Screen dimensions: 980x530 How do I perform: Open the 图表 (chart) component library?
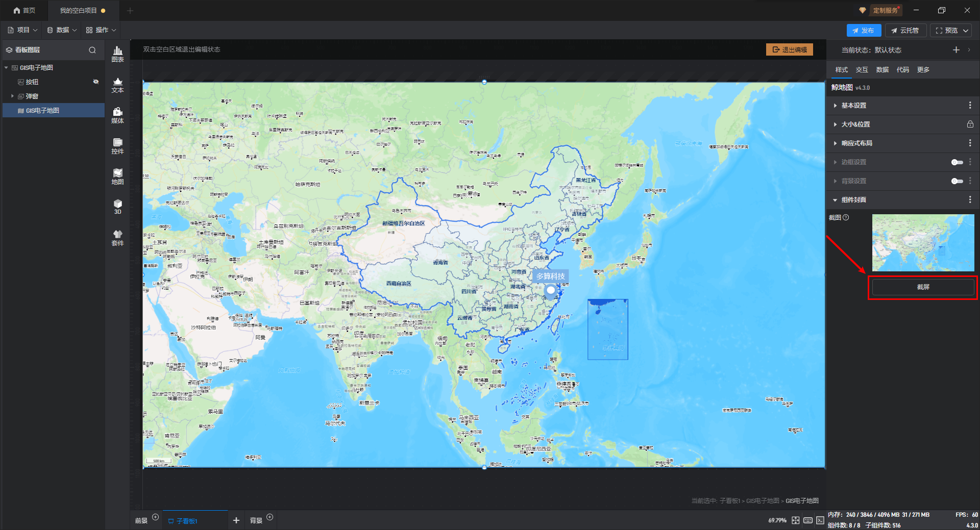click(117, 54)
